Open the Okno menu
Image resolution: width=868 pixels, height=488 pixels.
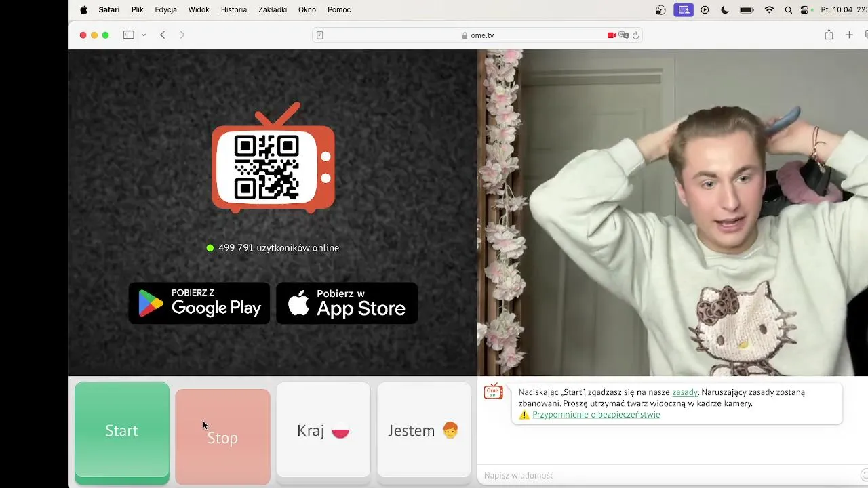click(307, 10)
